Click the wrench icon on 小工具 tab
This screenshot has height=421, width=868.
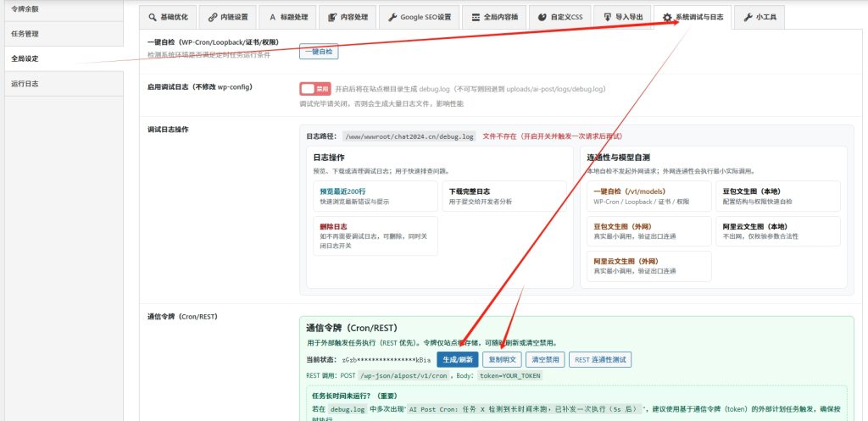tap(748, 17)
